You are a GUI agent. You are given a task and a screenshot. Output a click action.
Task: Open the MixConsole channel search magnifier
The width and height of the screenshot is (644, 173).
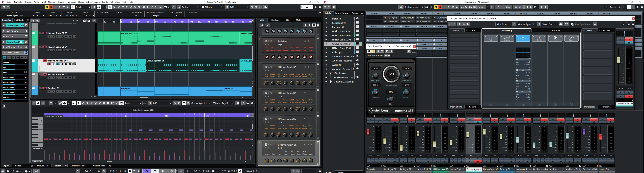(400, 7)
